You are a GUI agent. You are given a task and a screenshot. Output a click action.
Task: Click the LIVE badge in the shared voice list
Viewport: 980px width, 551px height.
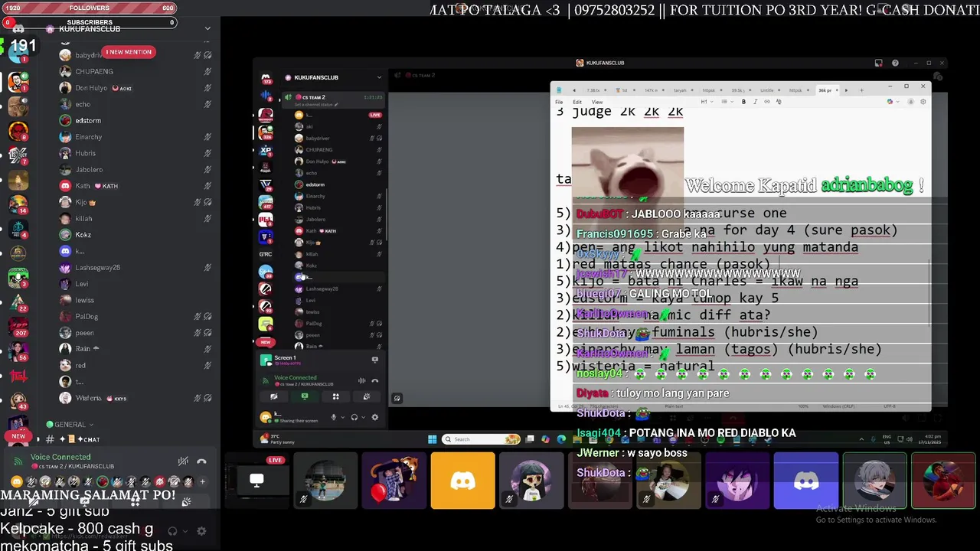(375, 115)
